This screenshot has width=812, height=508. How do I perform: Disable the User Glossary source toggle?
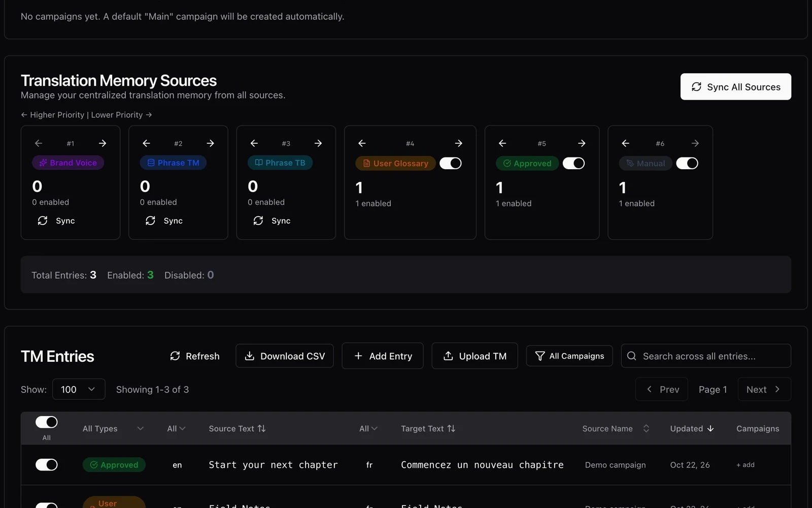point(451,163)
